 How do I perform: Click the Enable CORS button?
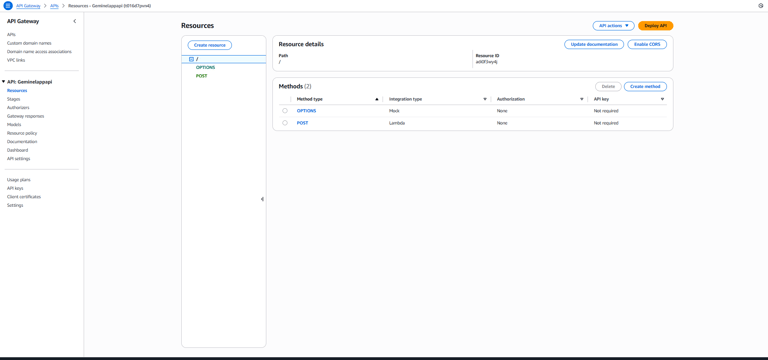click(647, 44)
